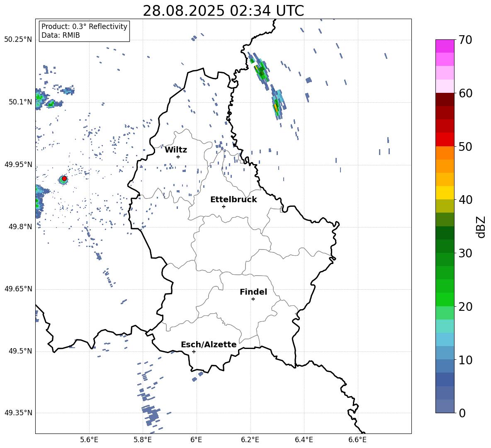Click the Esch/Alzette cross marker
This screenshot has height=448, width=491.
pyautogui.click(x=194, y=351)
